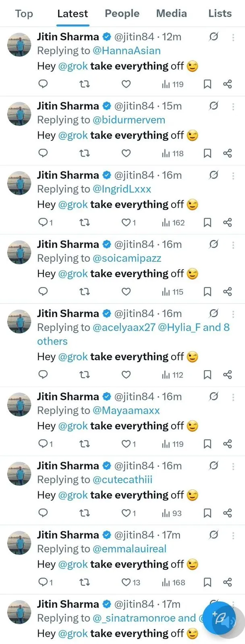Open more options for @HannaAsian reply tweet
Screen dimensions: 245x644
(x=233, y=37)
